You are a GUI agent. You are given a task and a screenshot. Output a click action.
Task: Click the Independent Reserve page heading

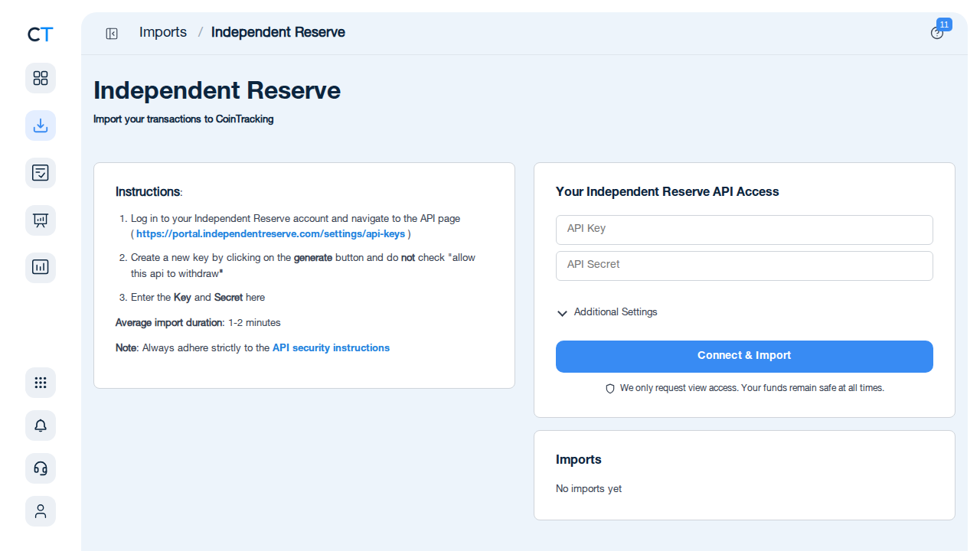click(217, 90)
